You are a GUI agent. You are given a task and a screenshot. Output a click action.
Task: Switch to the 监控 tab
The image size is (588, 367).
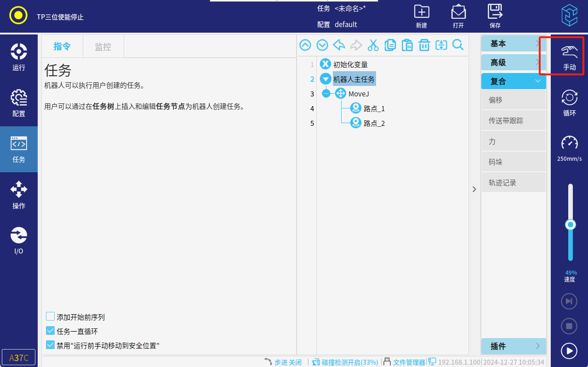(103, 46)
